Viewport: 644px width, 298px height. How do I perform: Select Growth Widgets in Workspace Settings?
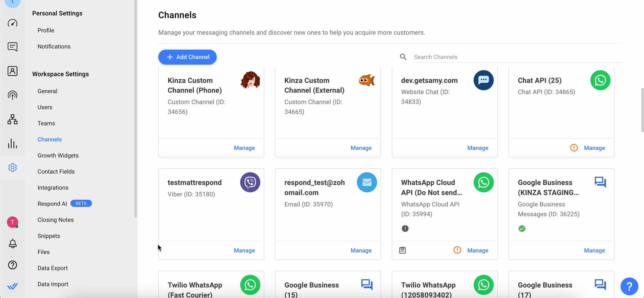[58, 155]
